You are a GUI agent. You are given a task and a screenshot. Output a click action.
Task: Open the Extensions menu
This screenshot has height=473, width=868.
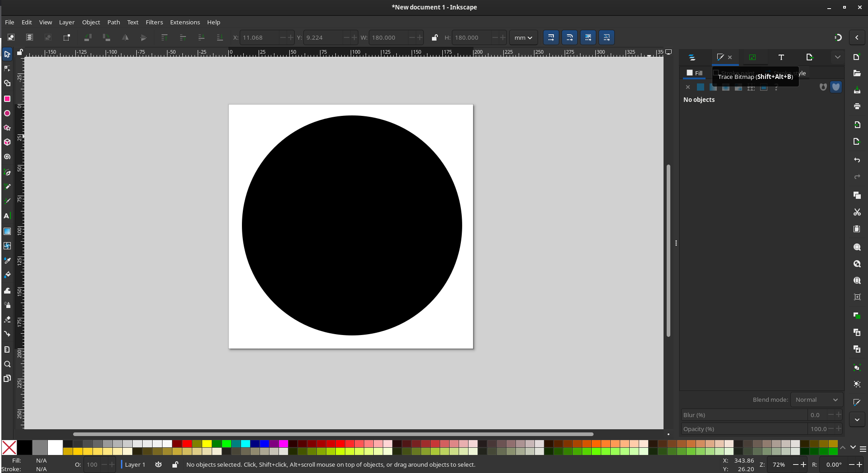point(185,22)
